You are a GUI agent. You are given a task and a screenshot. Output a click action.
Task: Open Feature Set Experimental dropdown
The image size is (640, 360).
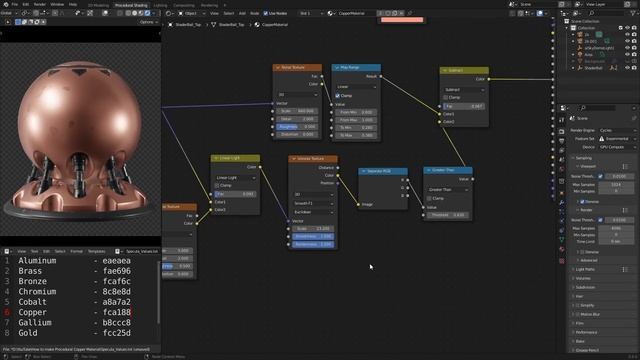618,139
